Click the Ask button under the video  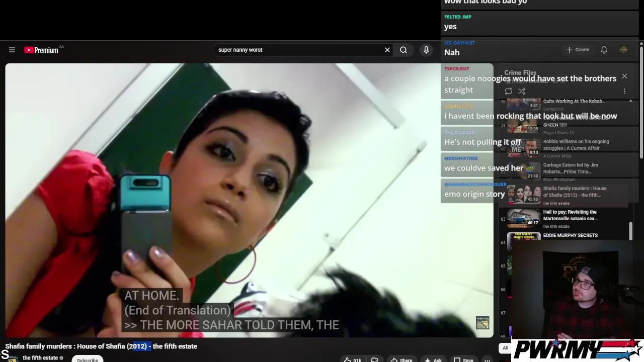click(433, 360)
